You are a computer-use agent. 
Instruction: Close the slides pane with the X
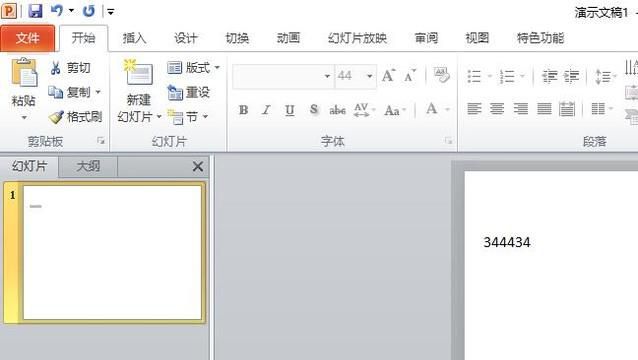tap(198, 166)
